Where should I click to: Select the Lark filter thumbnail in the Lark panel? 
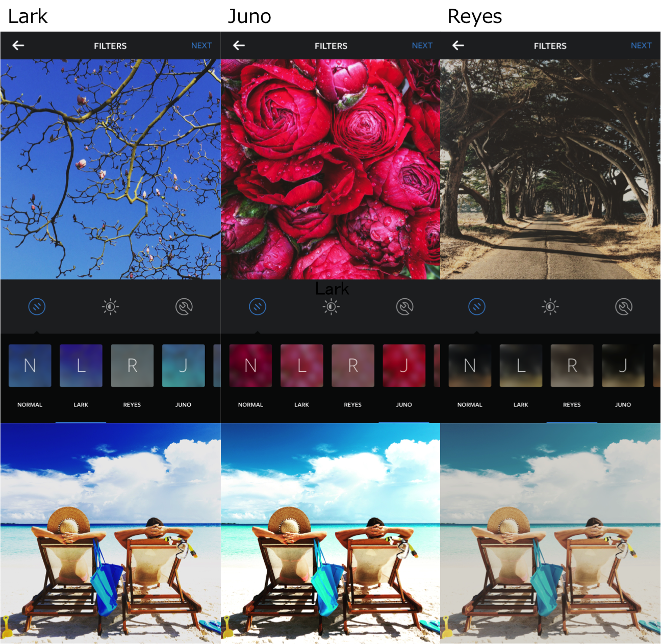point(81,366)
